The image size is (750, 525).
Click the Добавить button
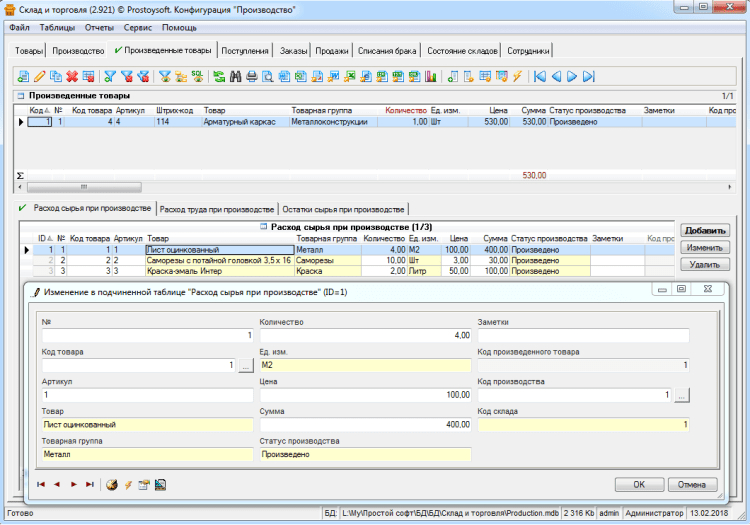tap(704, 230)
